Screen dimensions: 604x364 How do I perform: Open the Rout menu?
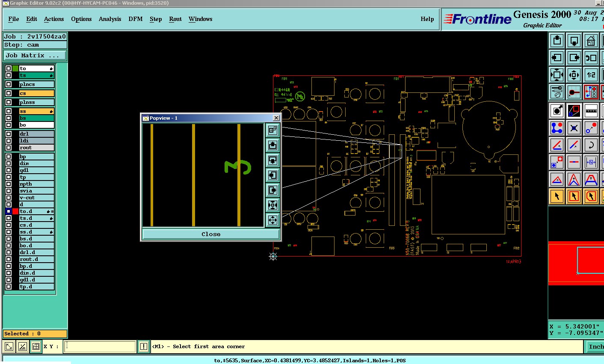175,19
